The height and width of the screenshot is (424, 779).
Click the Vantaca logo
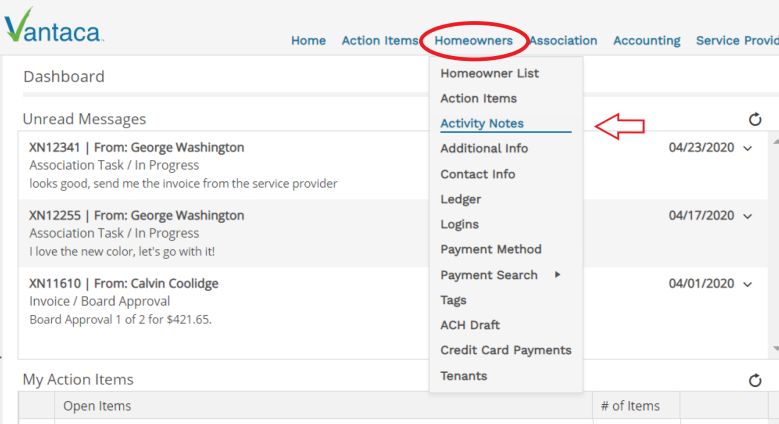(54, 26)
